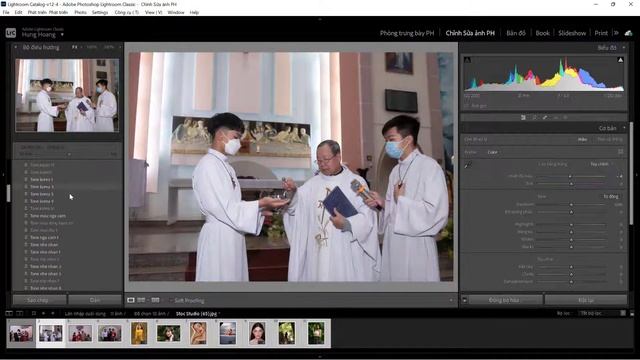Click the Lightroom Classic Lrc logo
Screen dimensions: 640x360
coord(11,33)
